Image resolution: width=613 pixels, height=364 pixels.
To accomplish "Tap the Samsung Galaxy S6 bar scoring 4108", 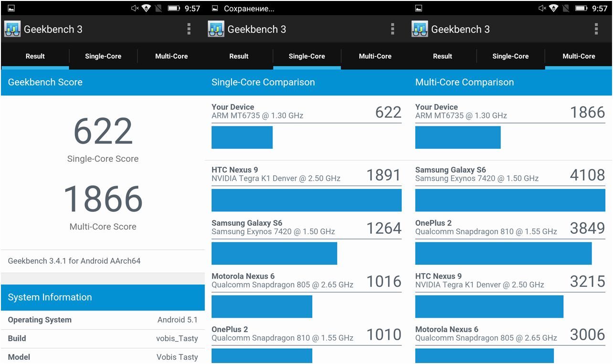I will pyautogui.click(x=510, y=200).
